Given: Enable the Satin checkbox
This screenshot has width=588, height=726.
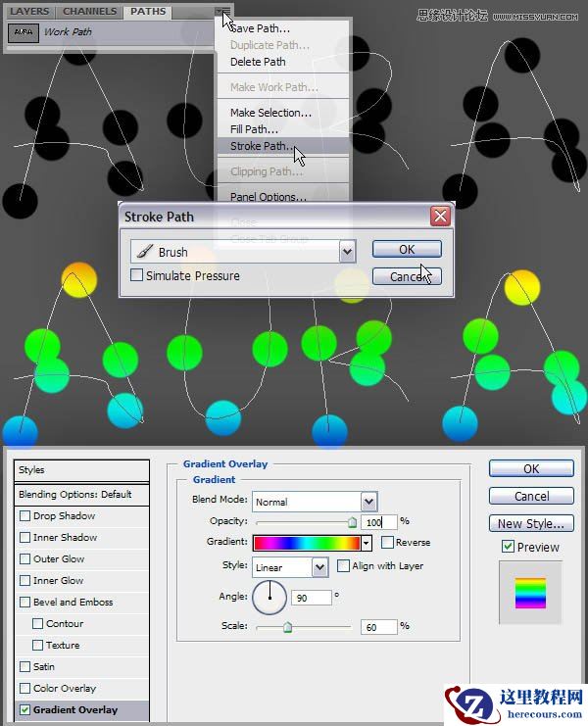Looking at the screenshot, I should pyautogui.click(x=25, y=667).
